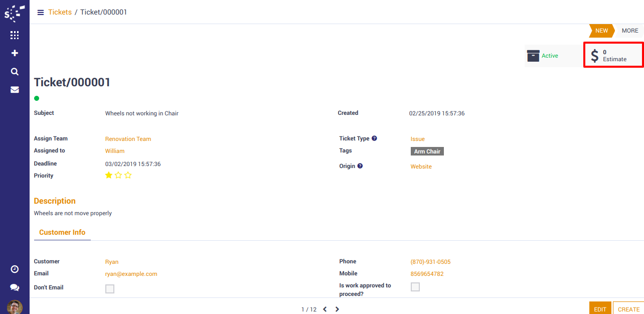Toggle the Don't Email checkbox
The height and width of the screenshot is (314, 644).
tap(110, 289)
